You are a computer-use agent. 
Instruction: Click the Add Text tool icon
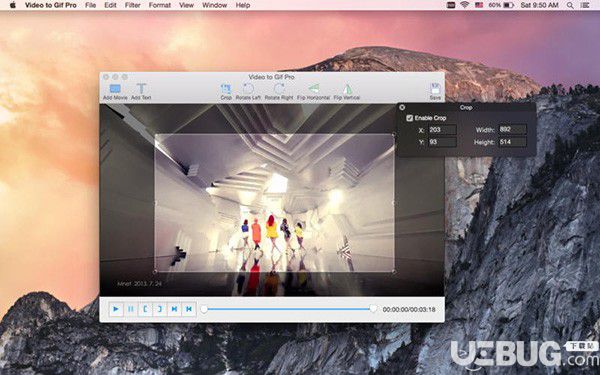pyautogui.click(x=141, y=89)
